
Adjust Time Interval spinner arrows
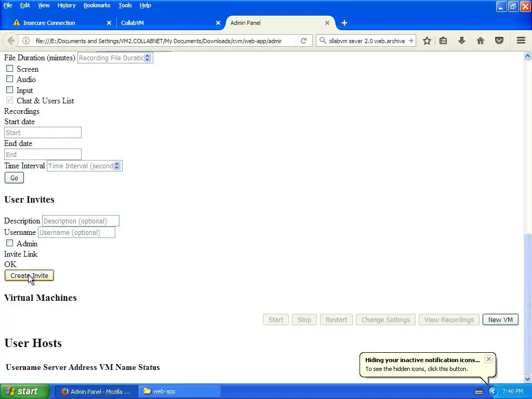[x=117, y=166]
